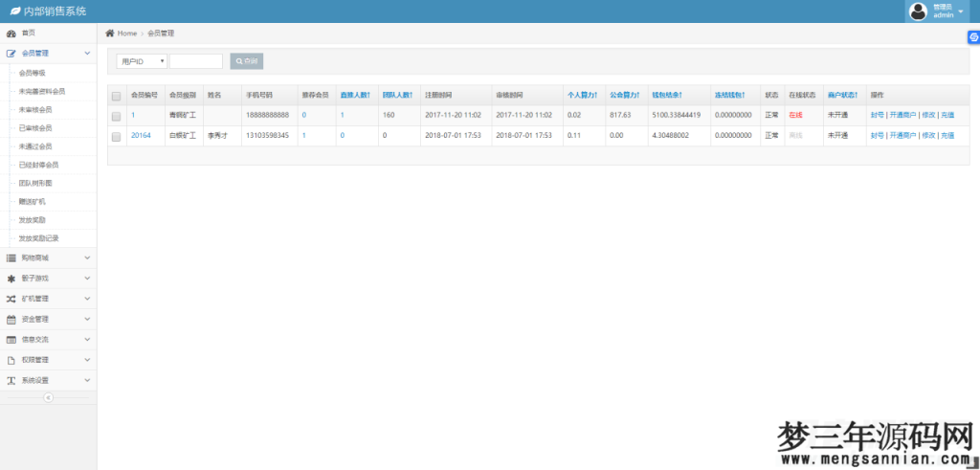The height and width of the screenshot is (470, 980).
Task: Check the checkbox for member 20164 row
Action: pyautogui.click(x=117, y=136)
